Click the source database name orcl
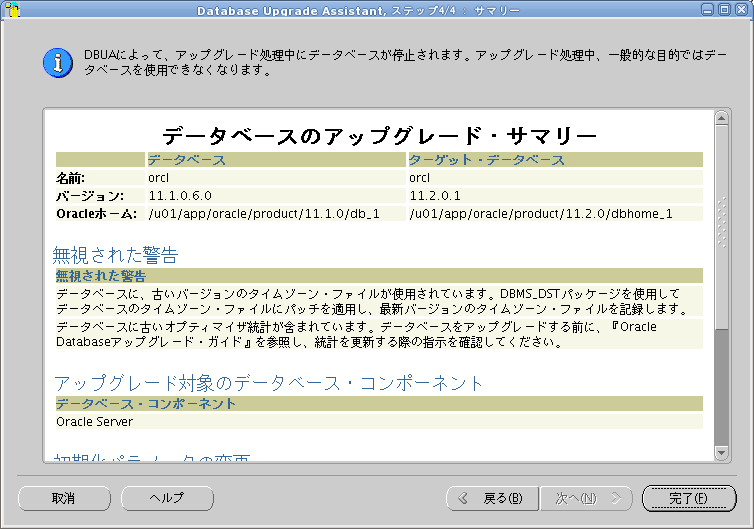Image resolution: width=754 pixels, height=529 pixels. 158,178
